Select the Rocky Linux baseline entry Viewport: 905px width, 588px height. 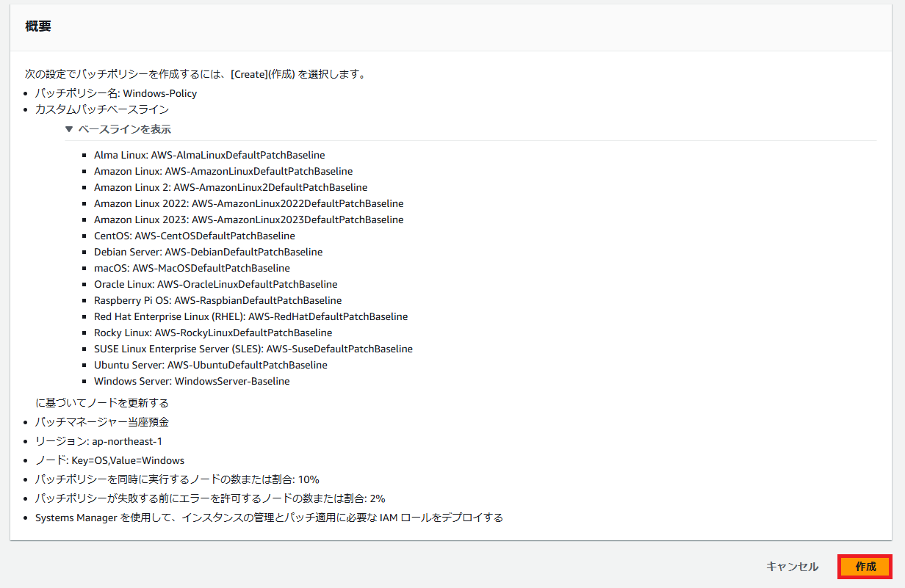213,333
